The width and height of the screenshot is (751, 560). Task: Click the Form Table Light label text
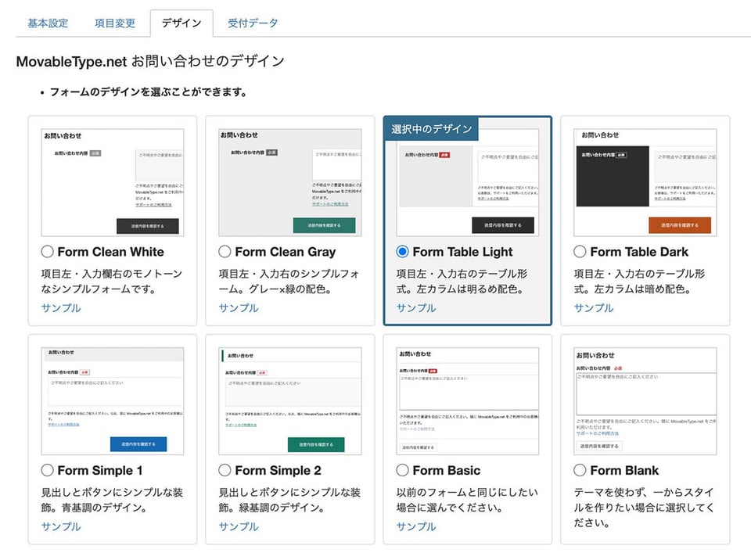click(x=462, y=252)
